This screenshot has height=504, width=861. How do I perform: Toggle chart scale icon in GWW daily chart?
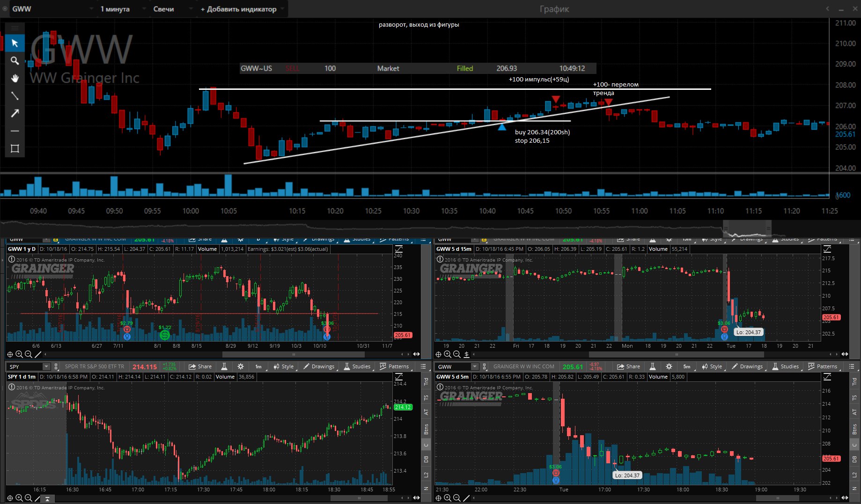click(x=399, y=249)
